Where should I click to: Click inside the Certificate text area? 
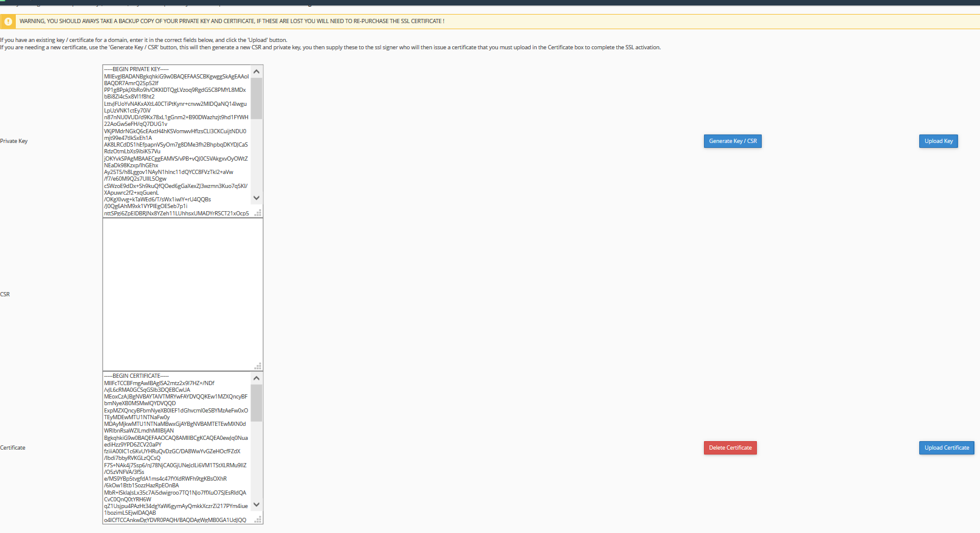(176, 448)
